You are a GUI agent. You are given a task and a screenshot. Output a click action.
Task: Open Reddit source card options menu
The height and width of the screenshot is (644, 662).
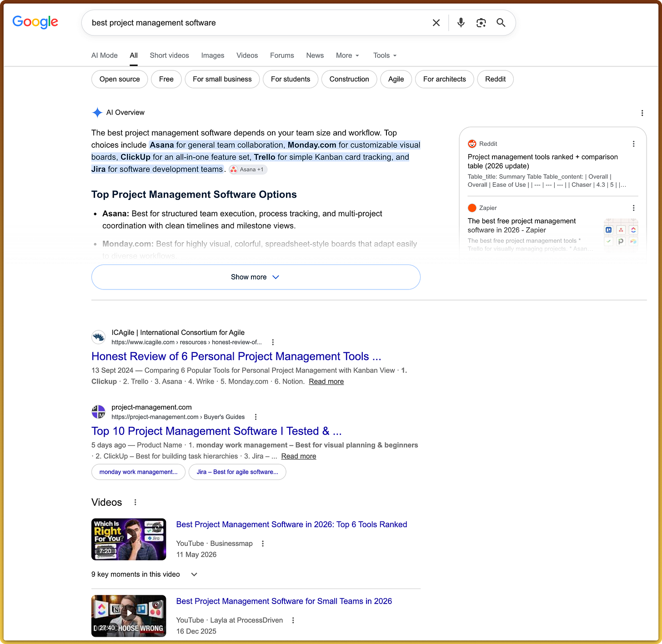pyautogui.click(x=633, y=144)
